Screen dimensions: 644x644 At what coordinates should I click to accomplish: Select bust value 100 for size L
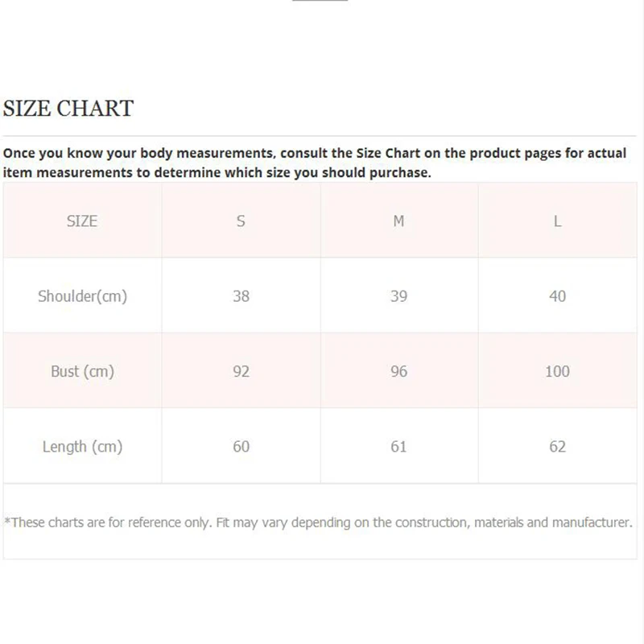tap(557, 371)
